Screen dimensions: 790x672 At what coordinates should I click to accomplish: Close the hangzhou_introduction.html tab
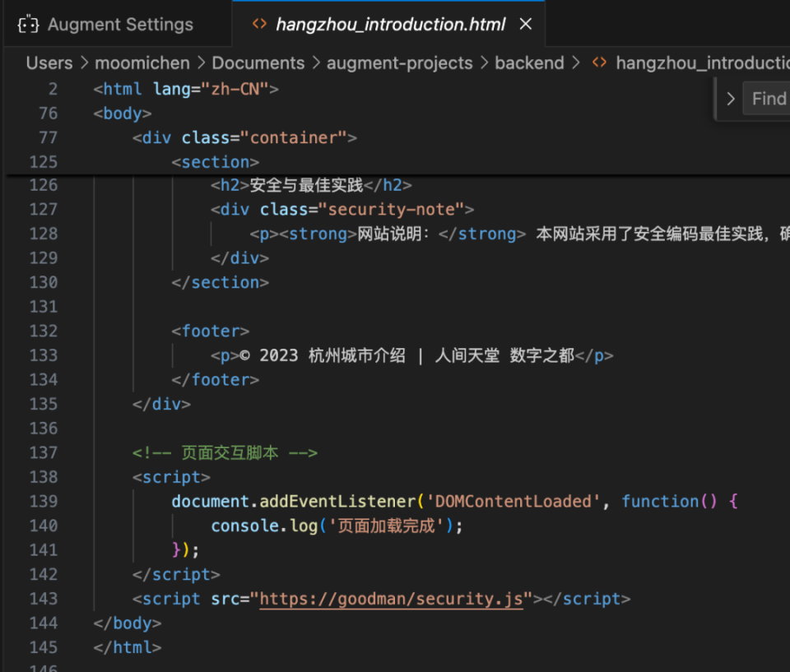tap(526, 25)
